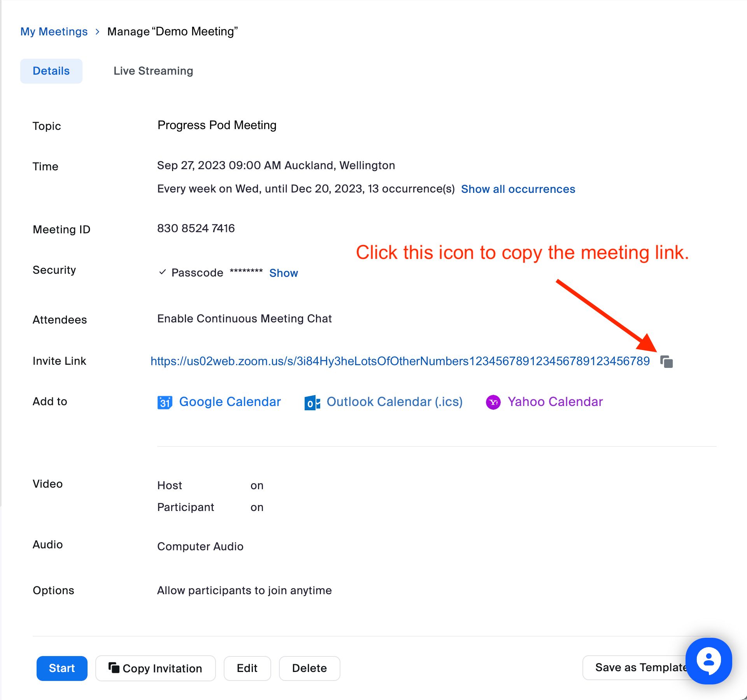Viewport: 747px width, 700px height.
Task: Select the Details tab
Action: (x=51, y=71)
